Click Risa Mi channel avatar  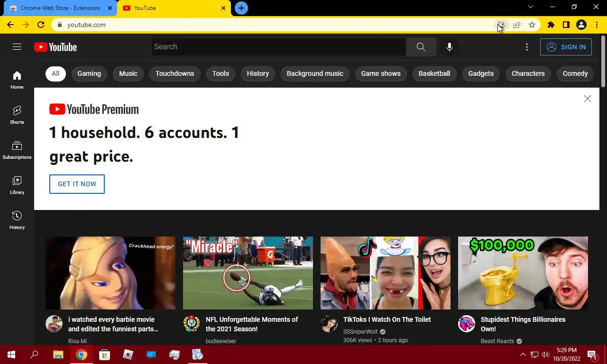tap(54, 324)
